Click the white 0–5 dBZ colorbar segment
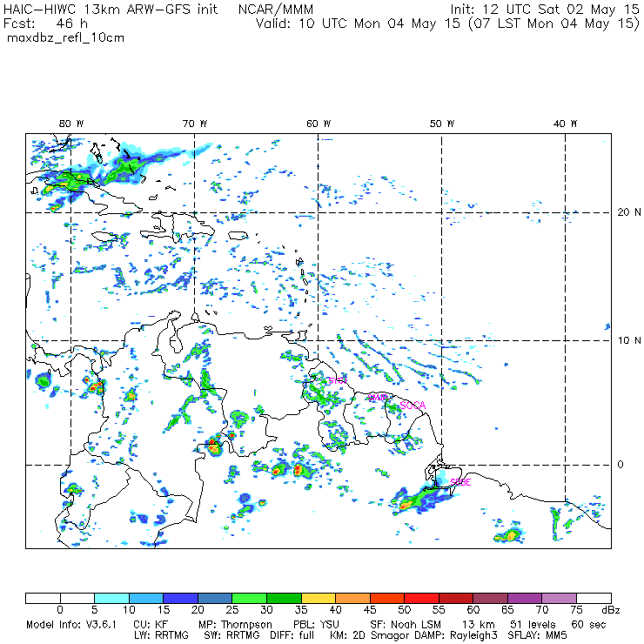Viewport: 644px width, 644px height. coord(77,598)
